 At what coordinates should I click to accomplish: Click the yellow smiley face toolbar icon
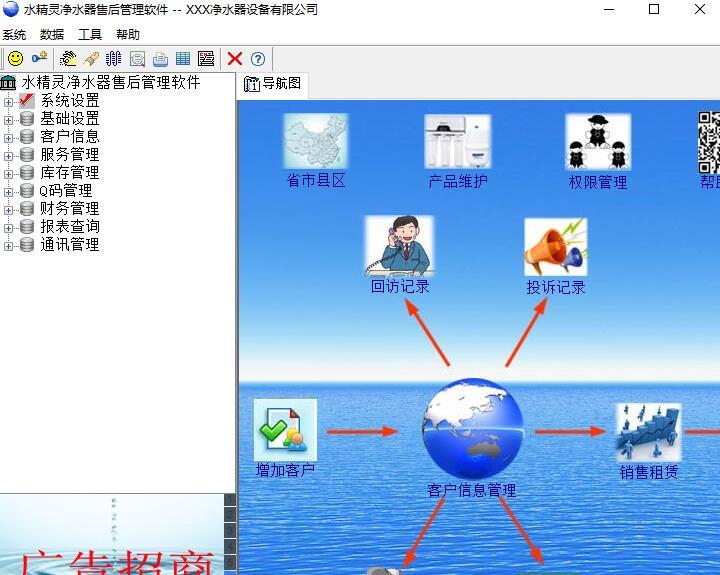(x=16, y=58)
